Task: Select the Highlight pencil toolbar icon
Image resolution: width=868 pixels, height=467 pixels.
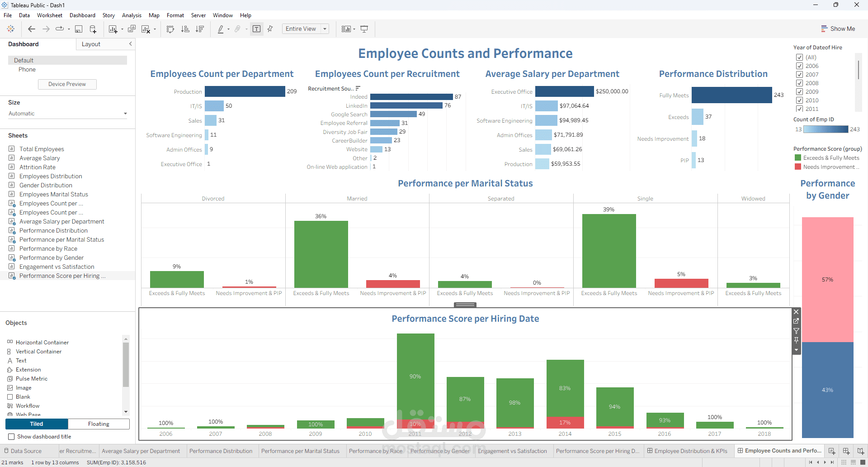Action: [221, 29]
